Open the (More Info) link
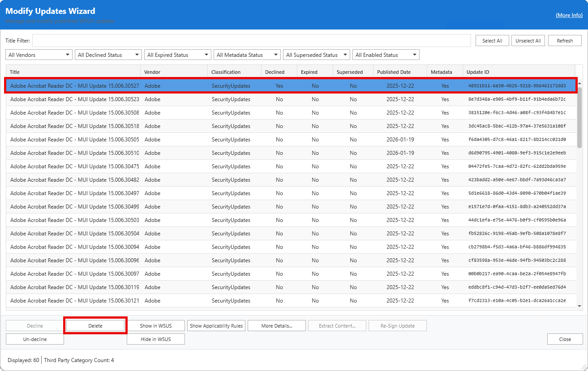This screenshot has height=371, width=588. pyautogui.click(x=569, y=15)
